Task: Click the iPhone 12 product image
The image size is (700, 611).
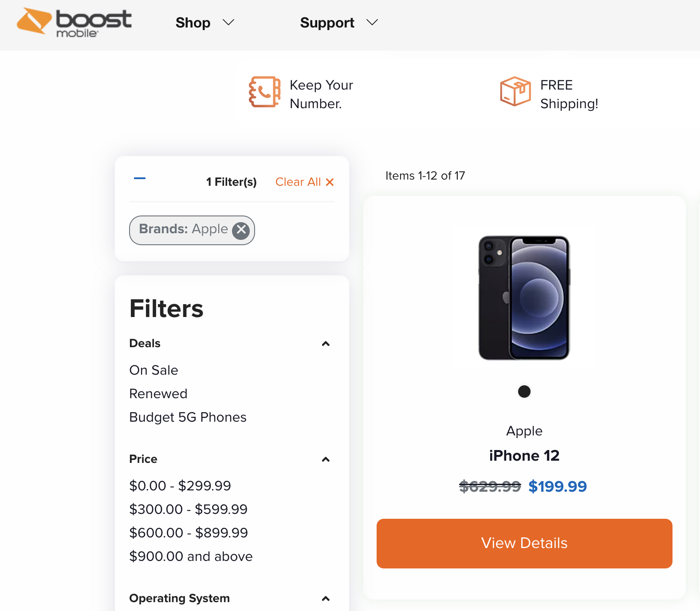Action: pos(524,298)
